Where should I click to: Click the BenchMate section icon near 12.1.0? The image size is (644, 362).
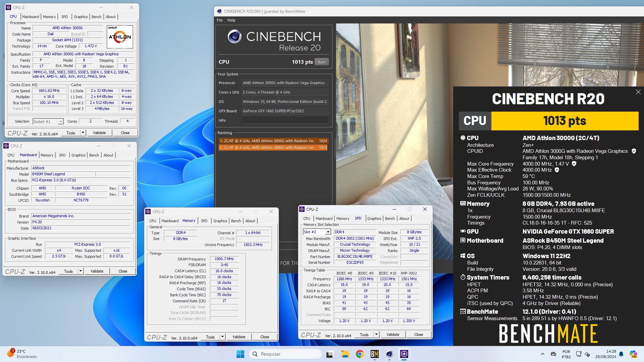click(x=463, y=311)
